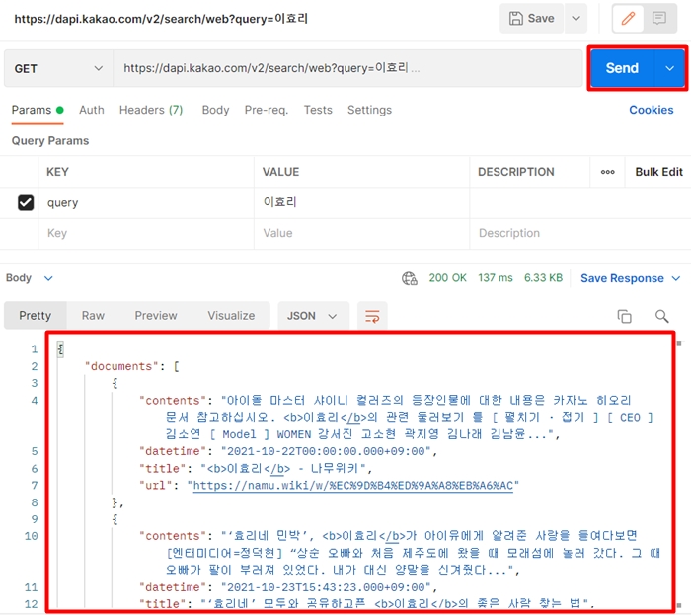Switch to the Auth tab
Viewport: 691px width, 616px height.
92,110
